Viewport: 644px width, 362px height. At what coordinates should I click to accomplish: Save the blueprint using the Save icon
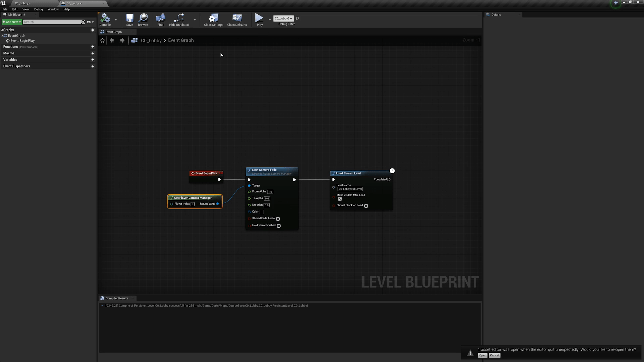[x=129, y=18]
